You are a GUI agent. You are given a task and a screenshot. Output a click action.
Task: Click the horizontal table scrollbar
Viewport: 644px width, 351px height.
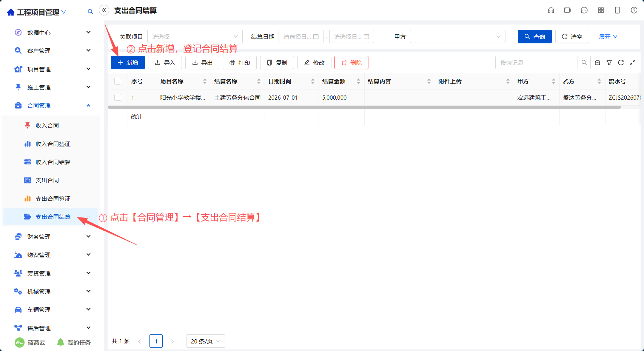click(x=365, y=107)
